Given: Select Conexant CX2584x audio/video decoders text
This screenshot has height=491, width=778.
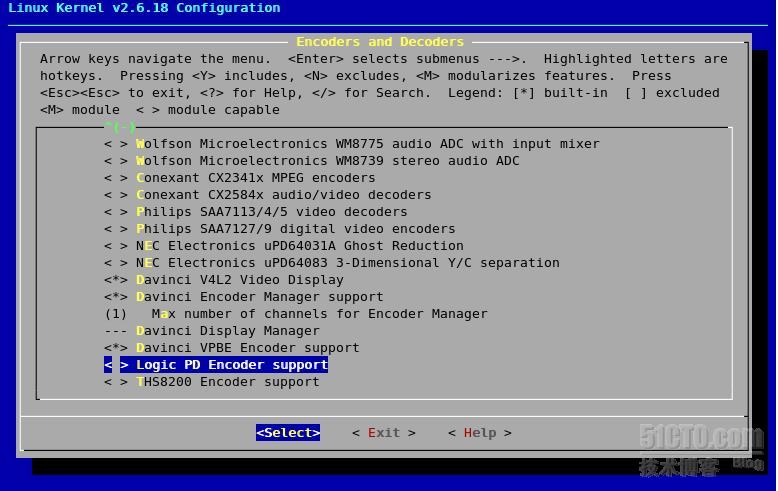Looking at the screenshot, I should pyautogui.click(x=283, y=194).
